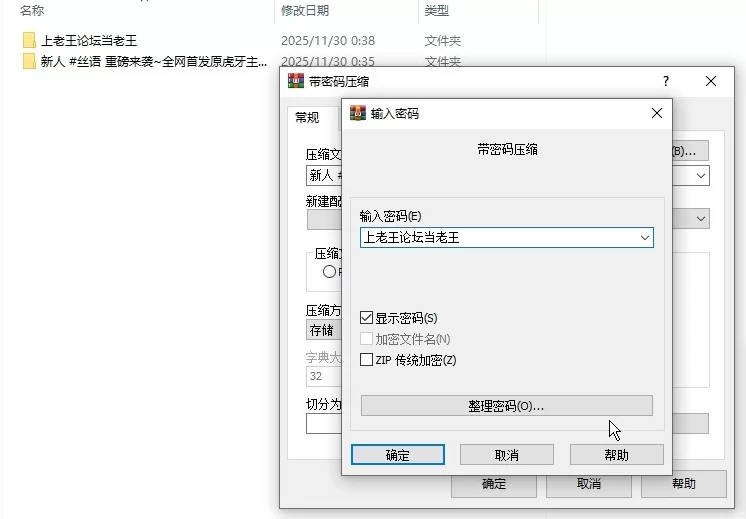Click 确定 at bottom of 带密码压缩 window
Viewport: 746px width, 519px height.
pyautogui.click(x=494, y=484)
